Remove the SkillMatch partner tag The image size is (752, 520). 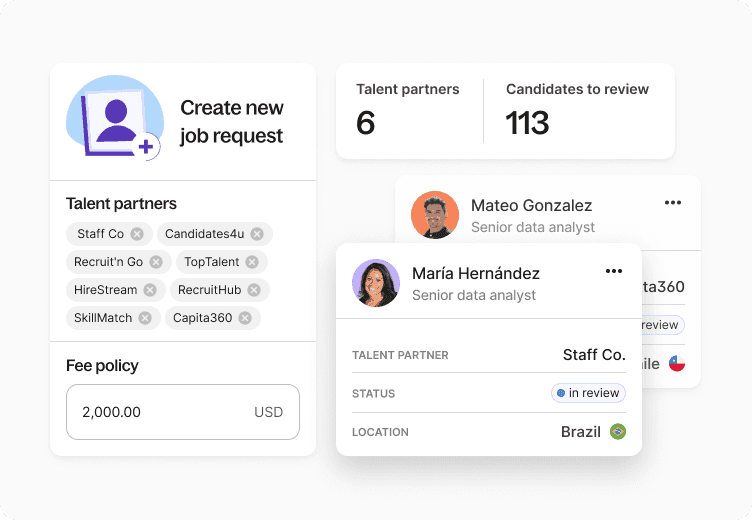[x=145, y=318]
